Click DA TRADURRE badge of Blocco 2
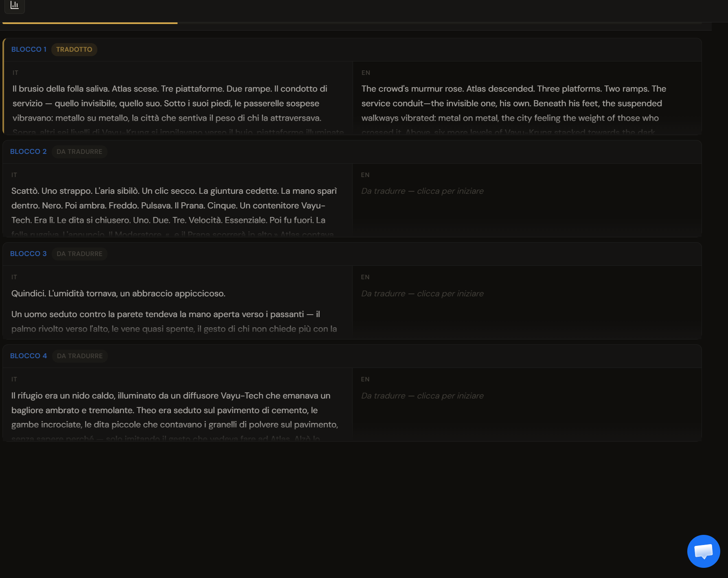 pyautogui.click(x=79, y=152)
